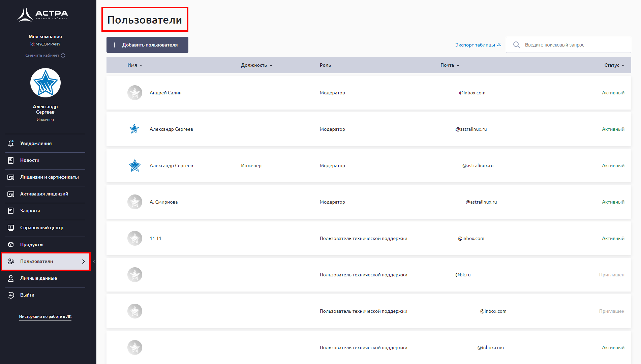641x364 pixels.
Task: Click the News document icon in sidebar
Action: [11, 160]
